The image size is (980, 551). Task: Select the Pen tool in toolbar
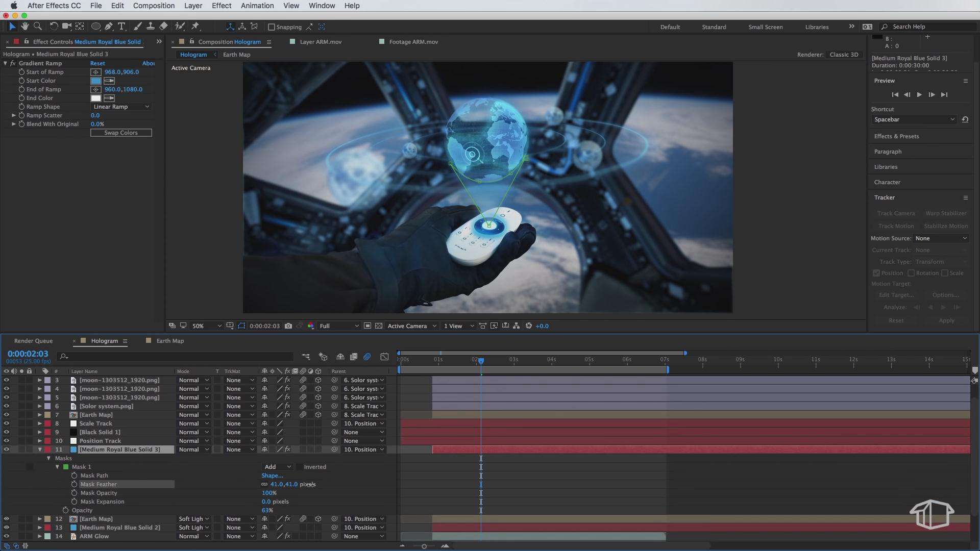click(x=108, y=27)
